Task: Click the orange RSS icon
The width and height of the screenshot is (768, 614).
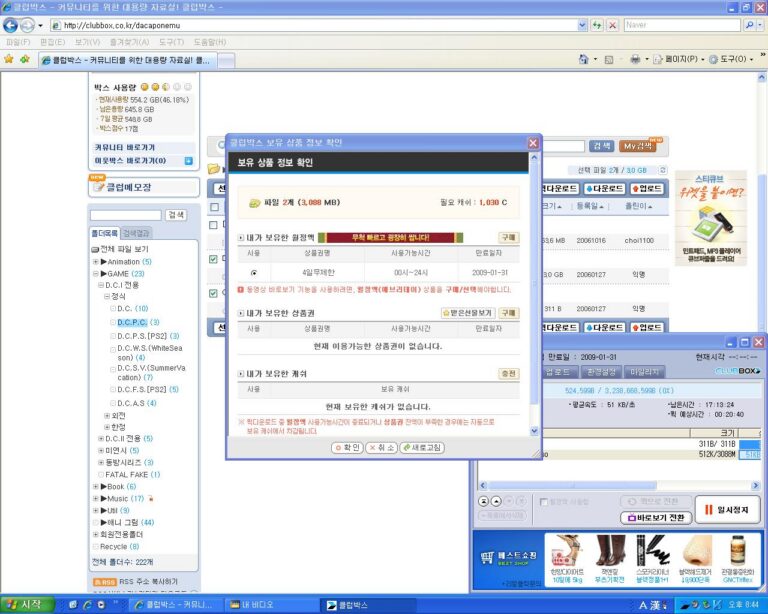Action: tap(105, 582)
